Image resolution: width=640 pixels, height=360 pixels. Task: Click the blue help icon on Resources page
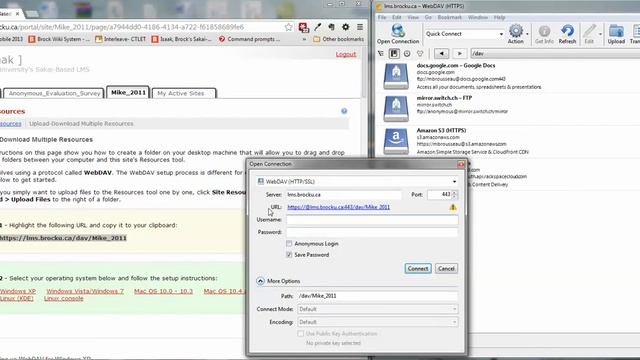(344, 111)
